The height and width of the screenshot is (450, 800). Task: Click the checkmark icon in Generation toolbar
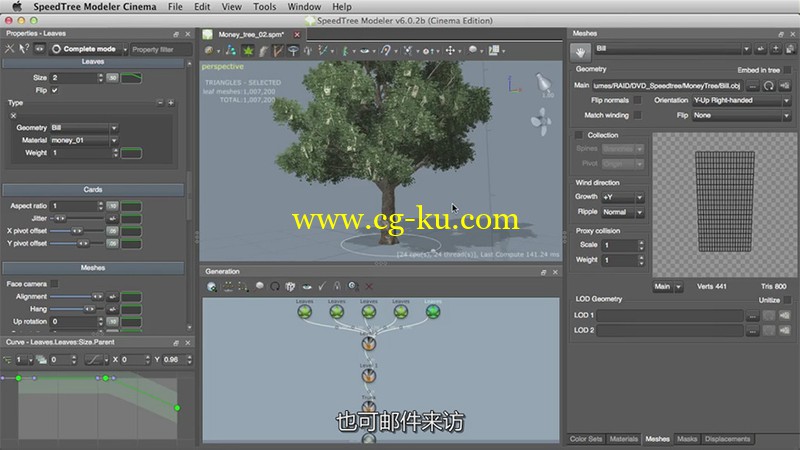[322, 286]
